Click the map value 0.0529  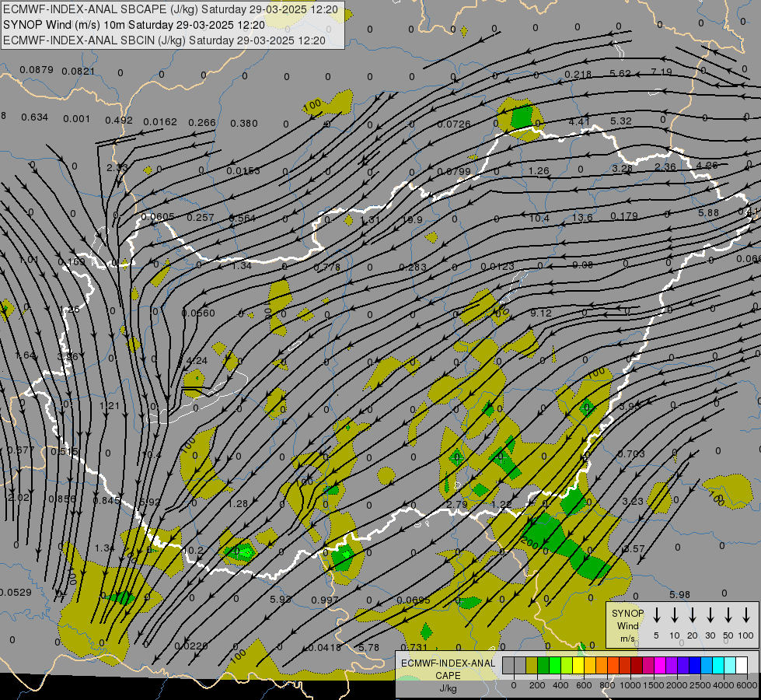16,593
